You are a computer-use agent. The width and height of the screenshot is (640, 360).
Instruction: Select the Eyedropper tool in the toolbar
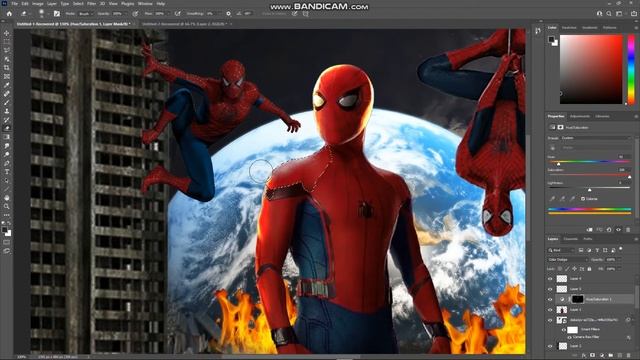pyautogui.click(x=7, y=85)
